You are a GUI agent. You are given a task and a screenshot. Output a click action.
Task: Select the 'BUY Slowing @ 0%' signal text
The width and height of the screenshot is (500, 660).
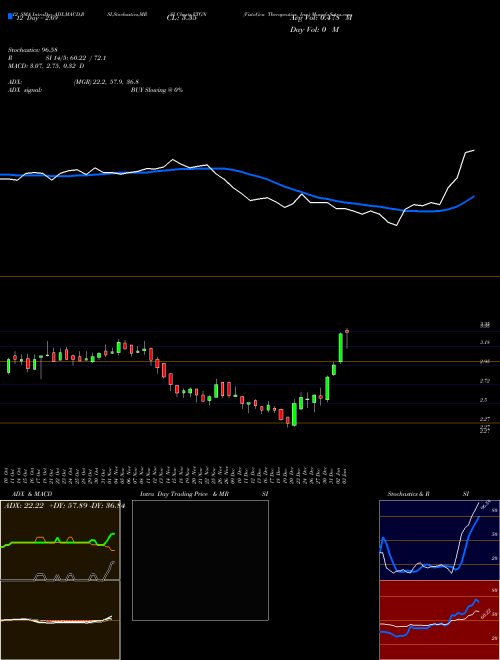pyautogui.click(x=157, y=90)
